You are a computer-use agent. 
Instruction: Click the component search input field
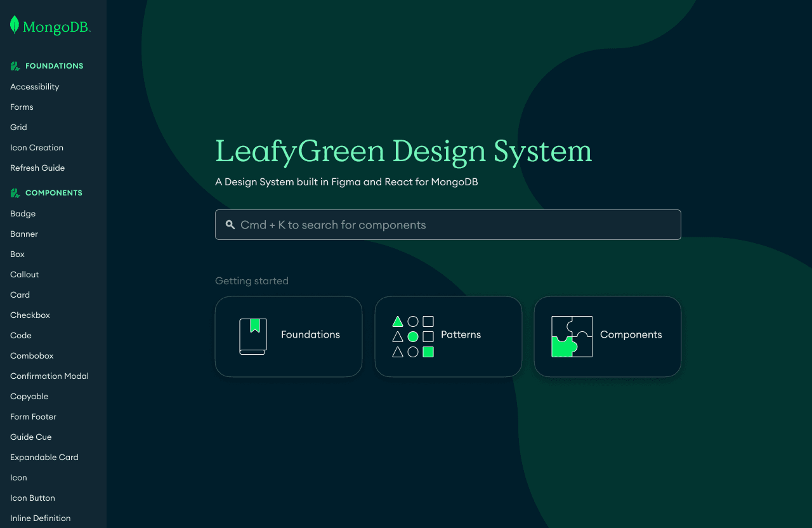coord(448,225)
